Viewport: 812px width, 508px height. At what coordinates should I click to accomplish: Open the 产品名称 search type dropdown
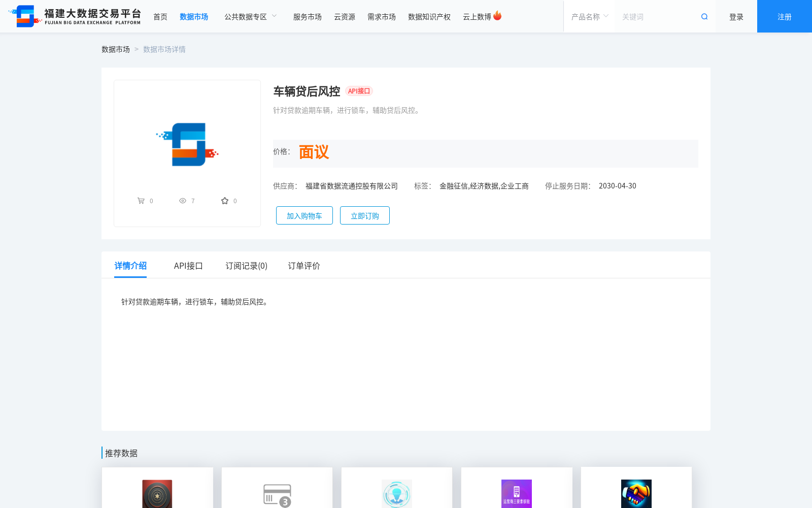point(590,17)
